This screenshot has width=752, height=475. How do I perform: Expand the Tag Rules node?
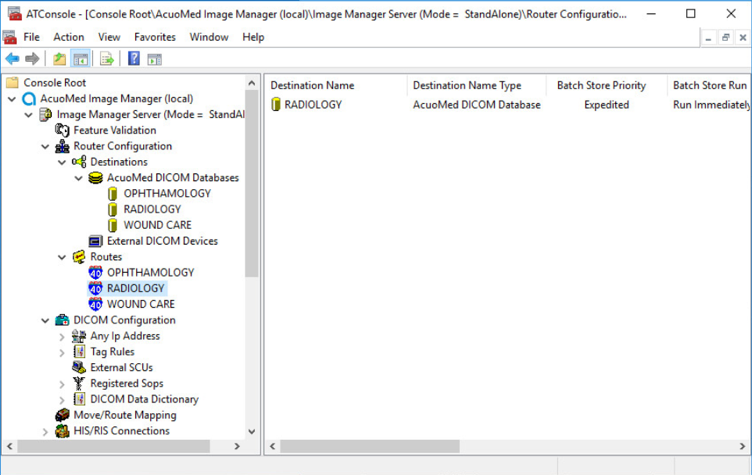coord(62,353)
